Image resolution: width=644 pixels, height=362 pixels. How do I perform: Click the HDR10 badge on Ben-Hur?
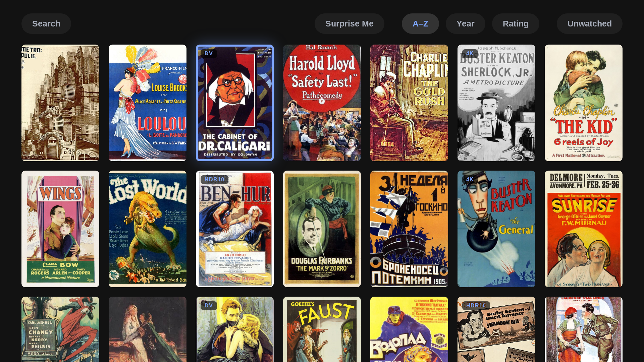pyautogui.click(x=214, y=179)
